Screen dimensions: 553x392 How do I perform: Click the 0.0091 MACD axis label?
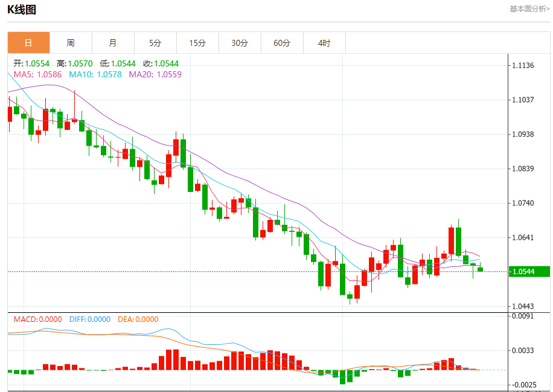(523, 316)
